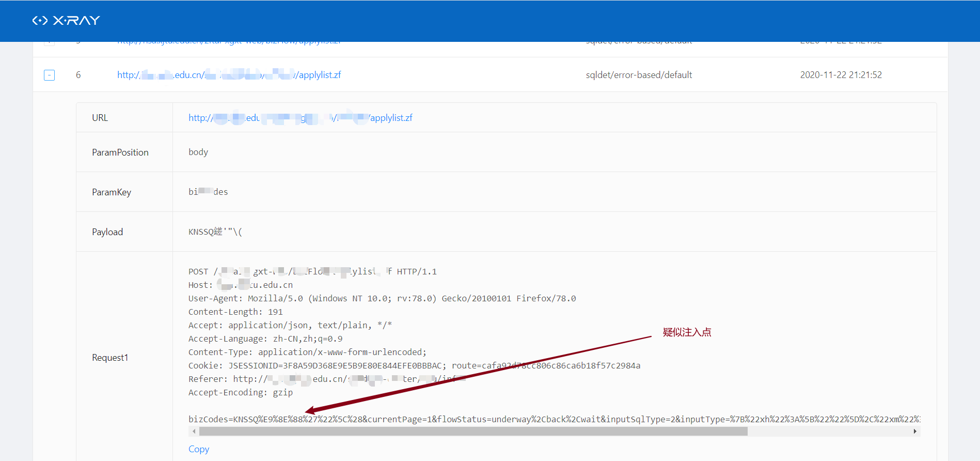Screen dimensions: 980x461
Task: Click the ParamPosition label
Action: point(120,152)
